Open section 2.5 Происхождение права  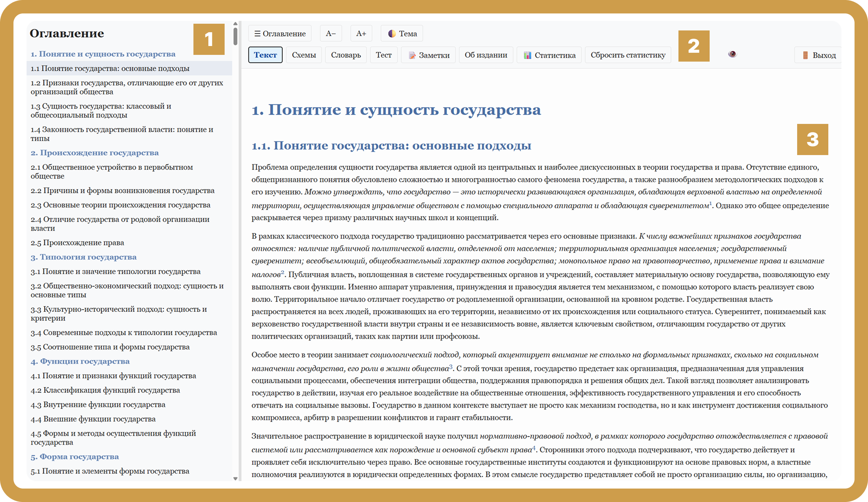(77, 243)
